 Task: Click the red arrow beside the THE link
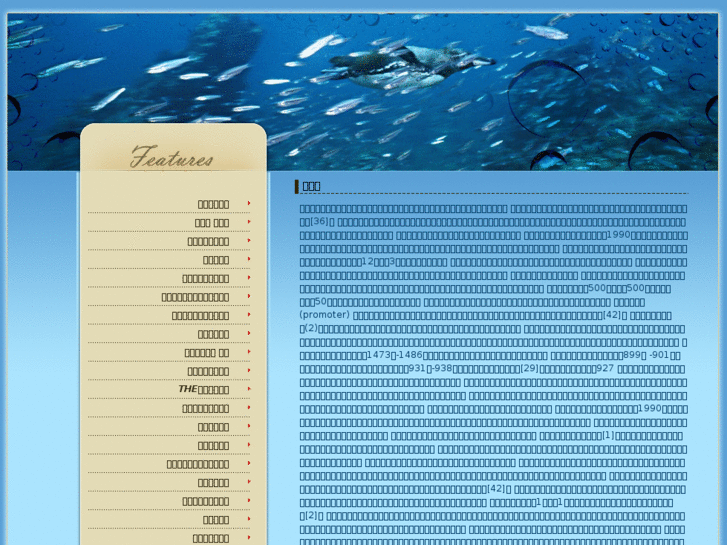coord(249,389)
